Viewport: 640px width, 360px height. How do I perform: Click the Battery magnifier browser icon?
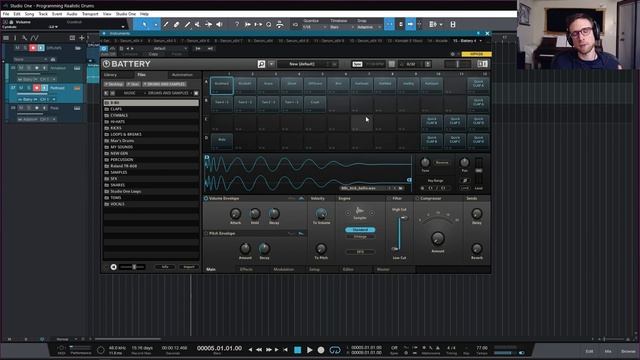[x=261, y=64]
